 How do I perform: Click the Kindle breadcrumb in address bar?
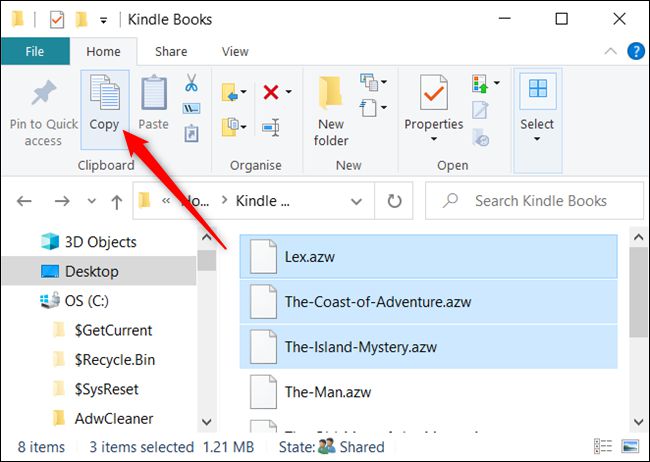(262, 201)
